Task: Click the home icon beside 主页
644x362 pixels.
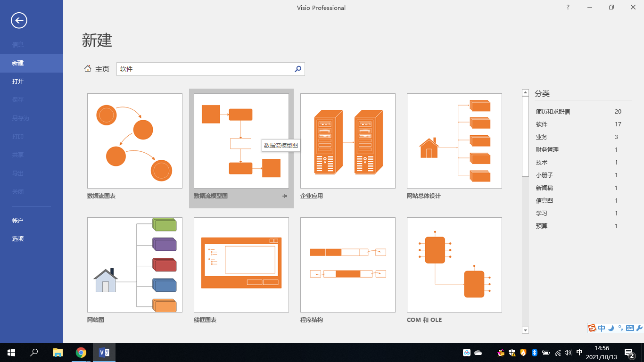Action: pos(88,69)
